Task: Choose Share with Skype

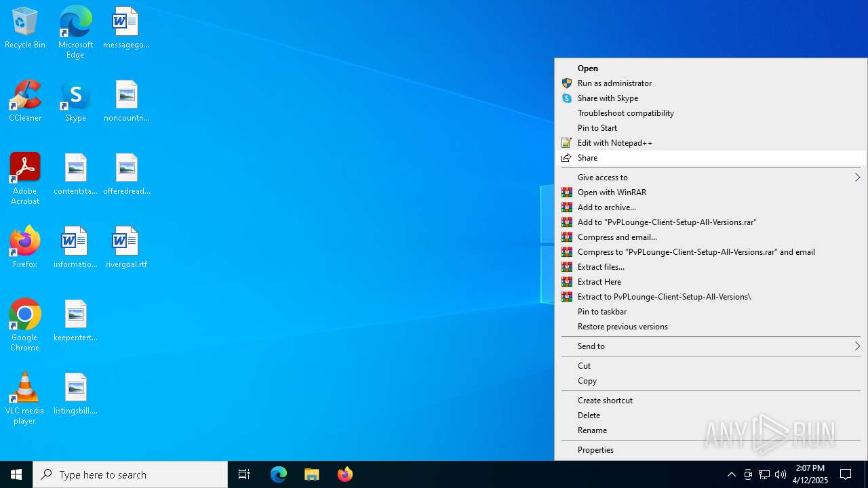Action: tap(711, 98)
